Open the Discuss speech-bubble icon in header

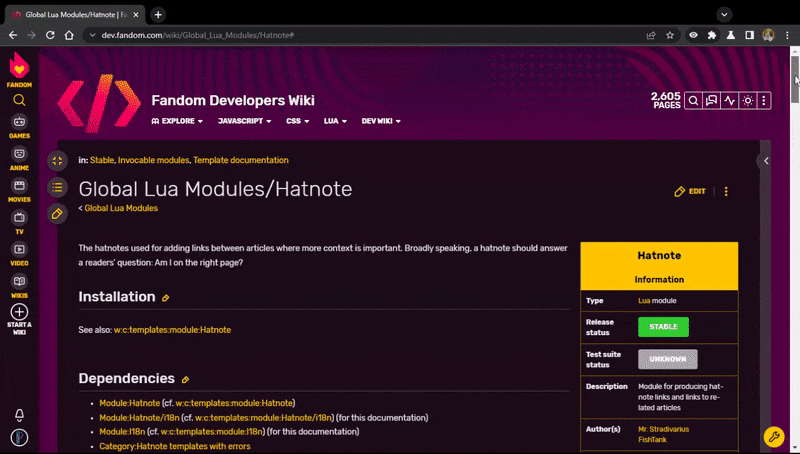[711, 101]
